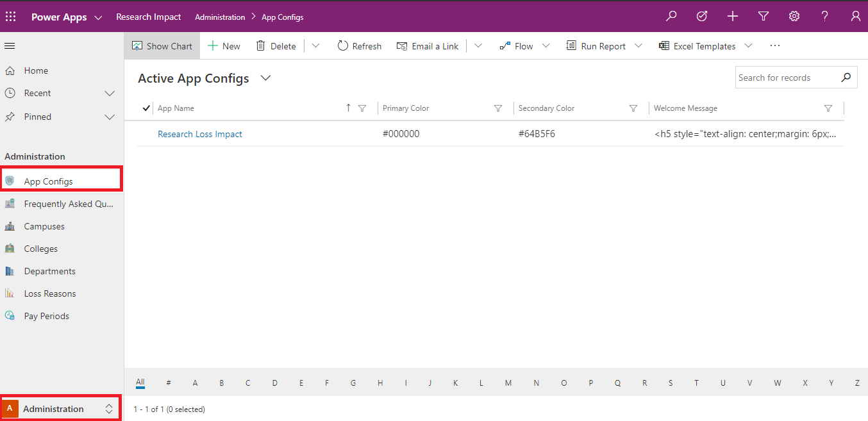Image resolution: width=868 pixels, height=421 pixels.
Task: Click the Run Report button
Action: [x=596, y=46]
